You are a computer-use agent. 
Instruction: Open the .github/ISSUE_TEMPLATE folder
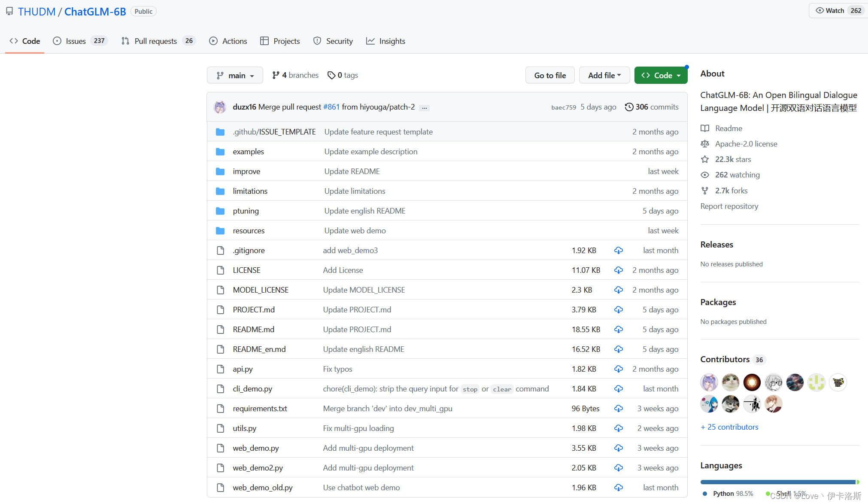(x=274, y=132)
